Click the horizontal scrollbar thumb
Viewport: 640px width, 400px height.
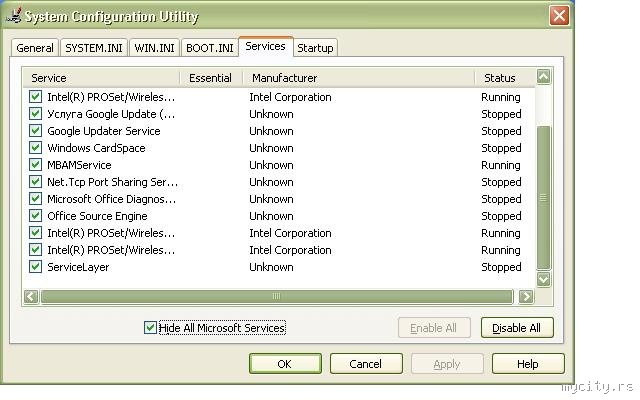[277, 296]
